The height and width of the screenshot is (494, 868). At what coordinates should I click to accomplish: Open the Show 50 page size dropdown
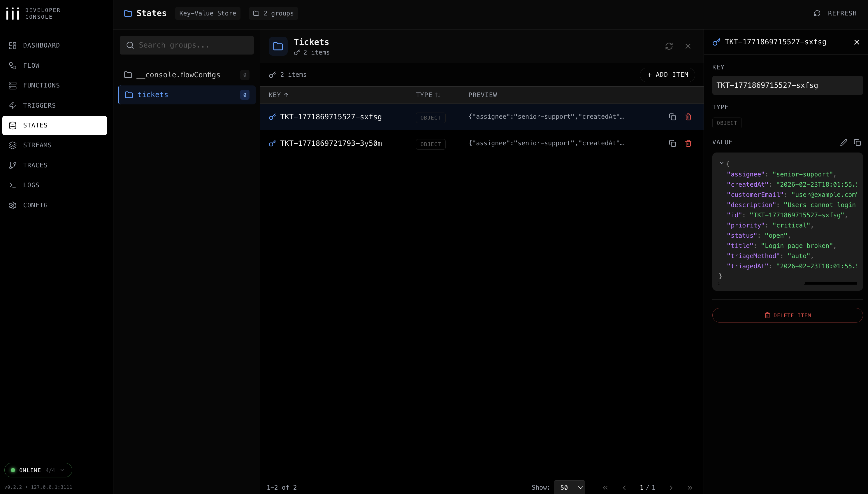(x=569, y=488)
